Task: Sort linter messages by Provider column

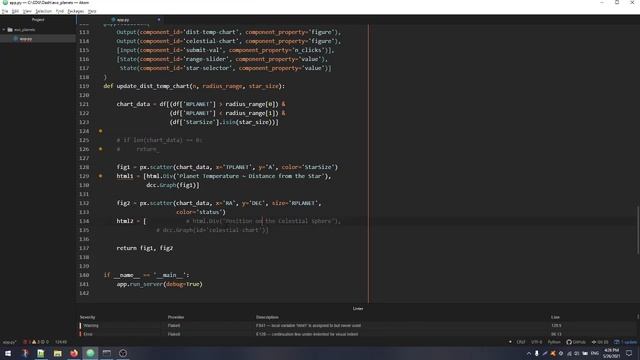Action: (x=176, y=317)
